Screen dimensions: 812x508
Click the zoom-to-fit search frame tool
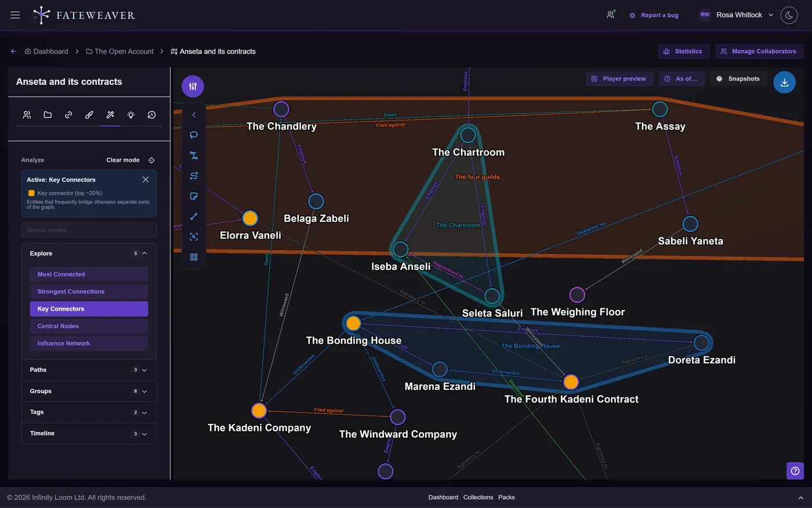point(194,237)
